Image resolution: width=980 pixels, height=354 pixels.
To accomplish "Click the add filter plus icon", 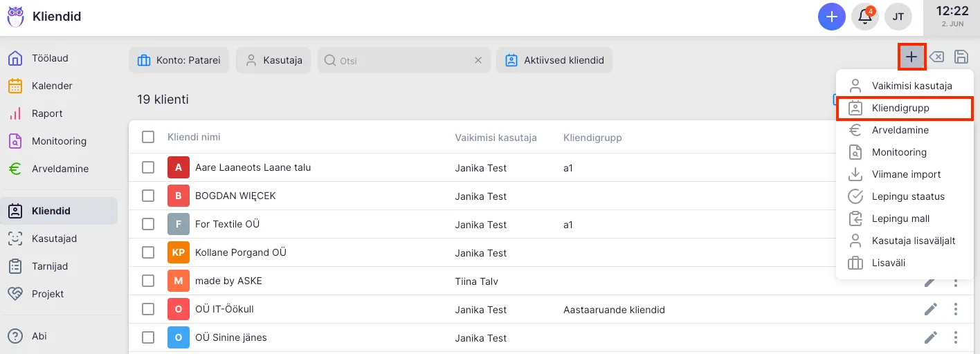I will click(912, 57).
